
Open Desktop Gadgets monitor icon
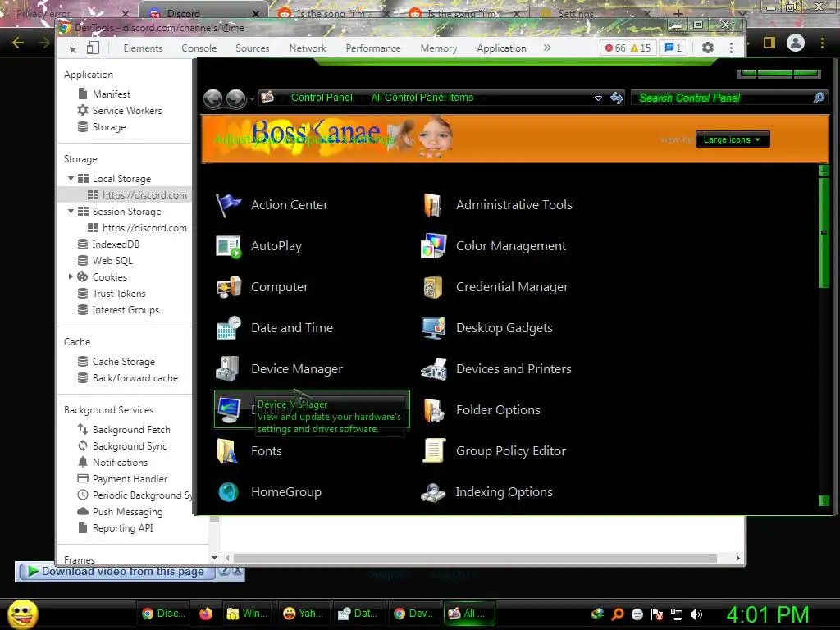[433, 328]
